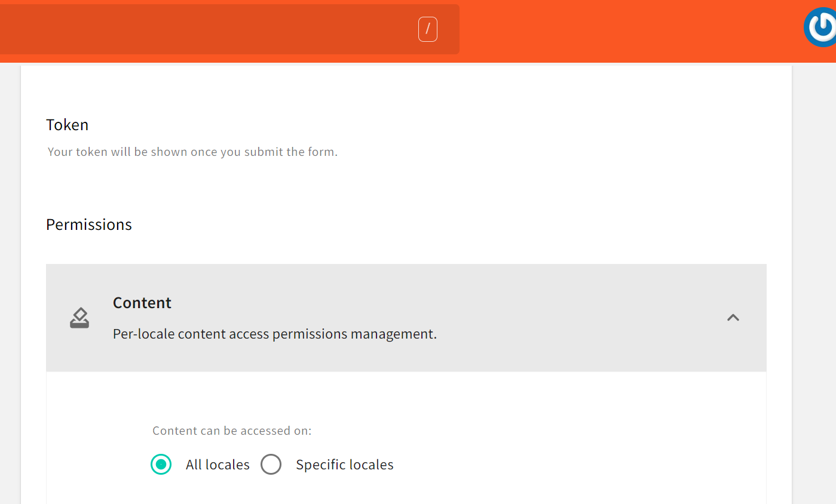
Task: Click the white form area above Token
Action: click(x=406, y=90)
